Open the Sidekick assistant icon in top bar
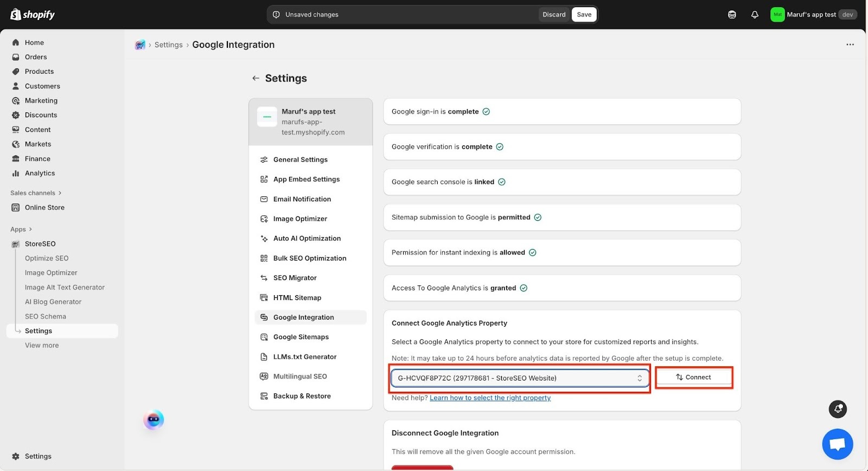 pyautogui.click(x=732, y=15)
